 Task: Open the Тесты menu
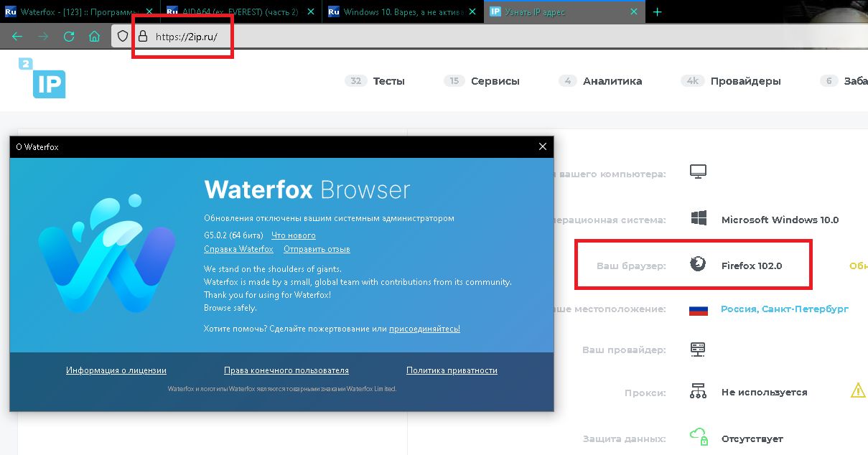pyautogui.click(x=388, y=81)
